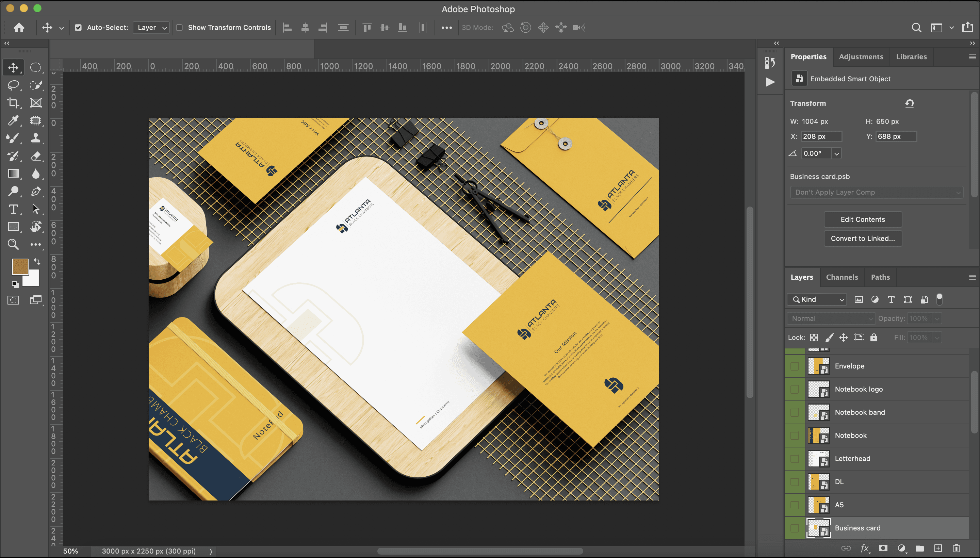Toggle the layer filter switch
Screen dimensions: 980x558
click(x=939, y=299)
